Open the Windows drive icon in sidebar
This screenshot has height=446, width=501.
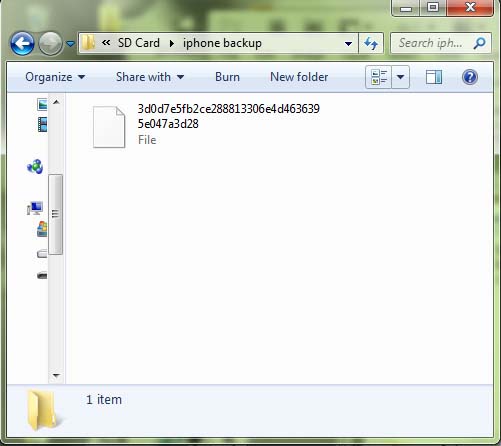(42, 229)
